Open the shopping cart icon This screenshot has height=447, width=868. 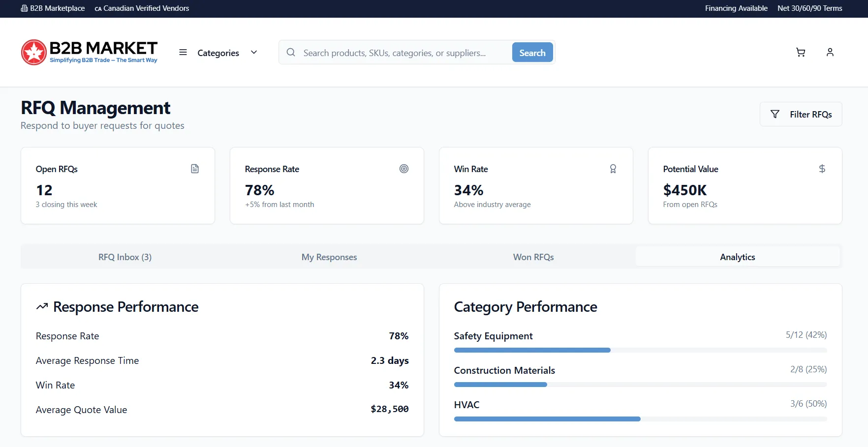click(x=801, y=52)
